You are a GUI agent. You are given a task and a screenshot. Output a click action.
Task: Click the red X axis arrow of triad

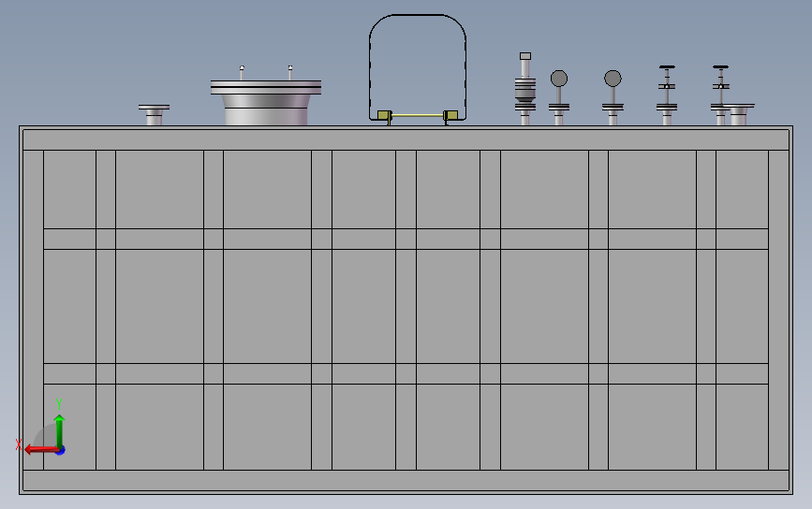click(x=40, y=449)
